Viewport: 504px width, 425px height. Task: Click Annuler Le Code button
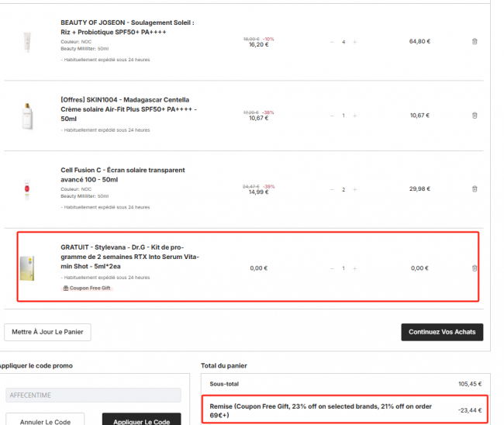pos(45,421)
